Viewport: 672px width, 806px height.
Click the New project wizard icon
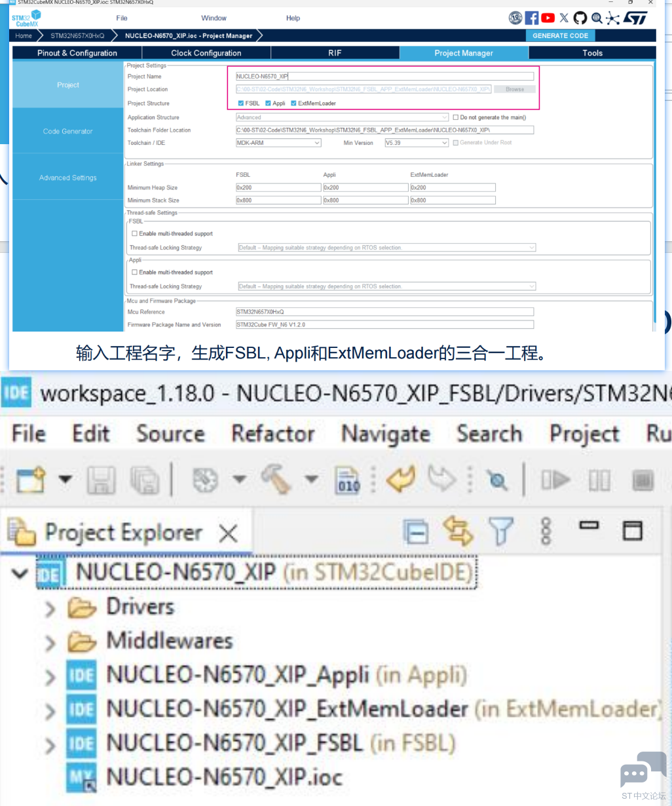tap(30, 480)
